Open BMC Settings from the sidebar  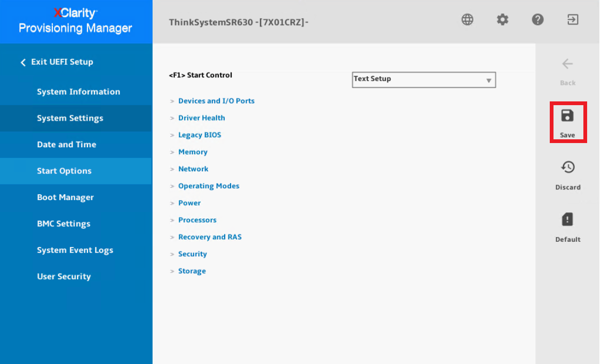[x=64, y=224]
